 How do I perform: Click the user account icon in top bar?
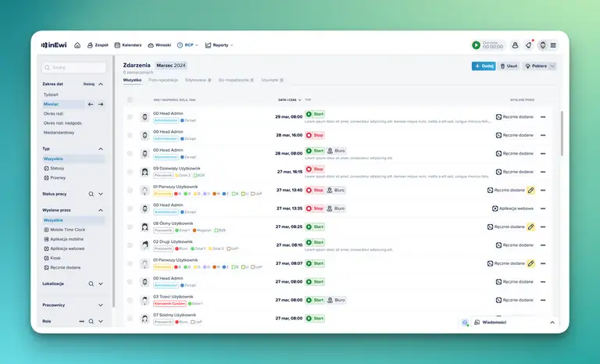click(516, 45)
